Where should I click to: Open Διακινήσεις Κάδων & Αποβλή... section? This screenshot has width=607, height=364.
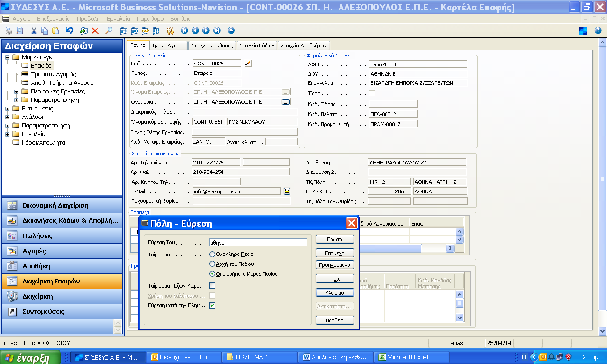62,221
